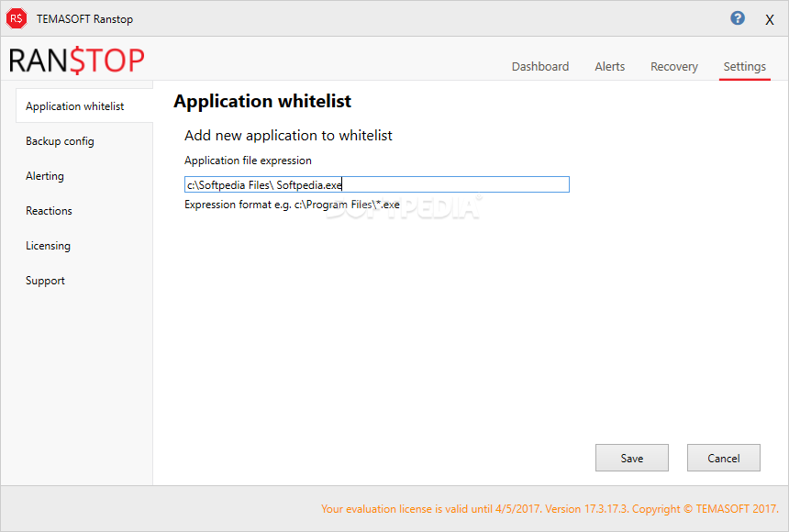
Task: Switch to the Dashboard tab
Action: (540, 66)
